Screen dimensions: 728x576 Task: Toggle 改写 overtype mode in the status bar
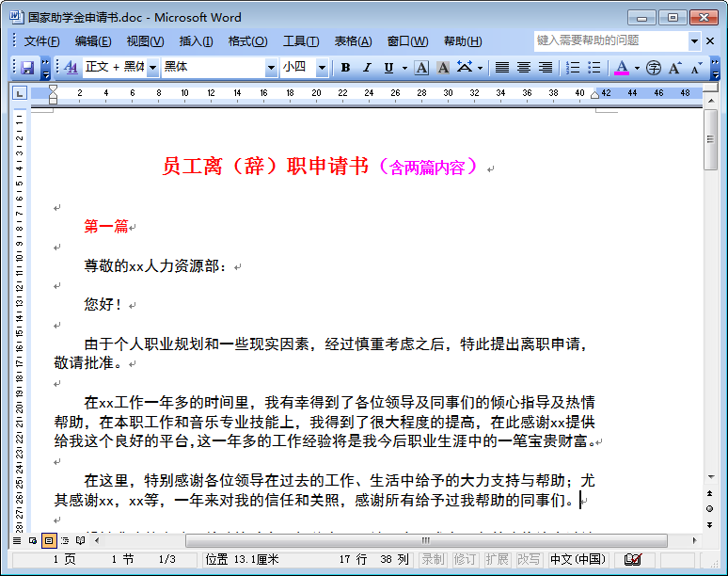(x=529, y=560)
